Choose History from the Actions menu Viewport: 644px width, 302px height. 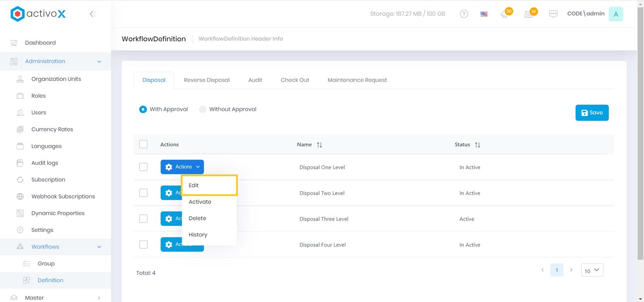(209, 235)
